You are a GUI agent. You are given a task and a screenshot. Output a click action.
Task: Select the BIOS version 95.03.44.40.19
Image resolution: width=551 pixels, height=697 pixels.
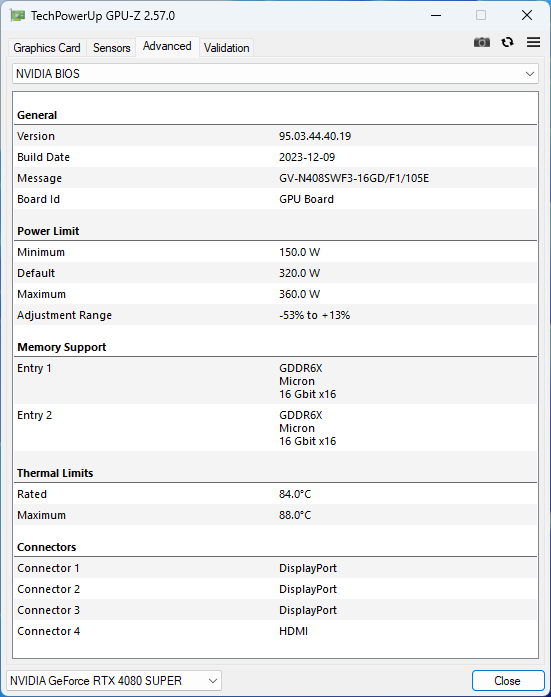click(315, 136)
